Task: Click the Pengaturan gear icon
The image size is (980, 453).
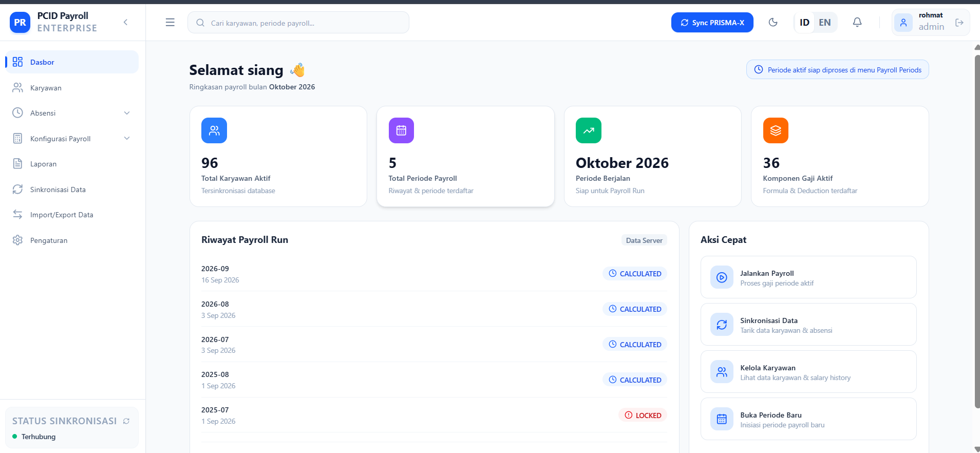Action: [x=17, y=240]
